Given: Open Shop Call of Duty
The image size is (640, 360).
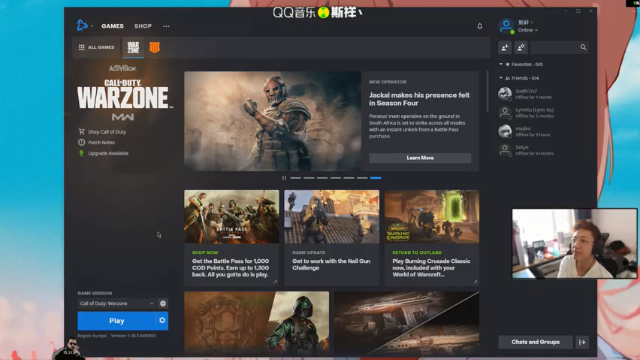Looking at the screenshot, I should tap(102, 132).
